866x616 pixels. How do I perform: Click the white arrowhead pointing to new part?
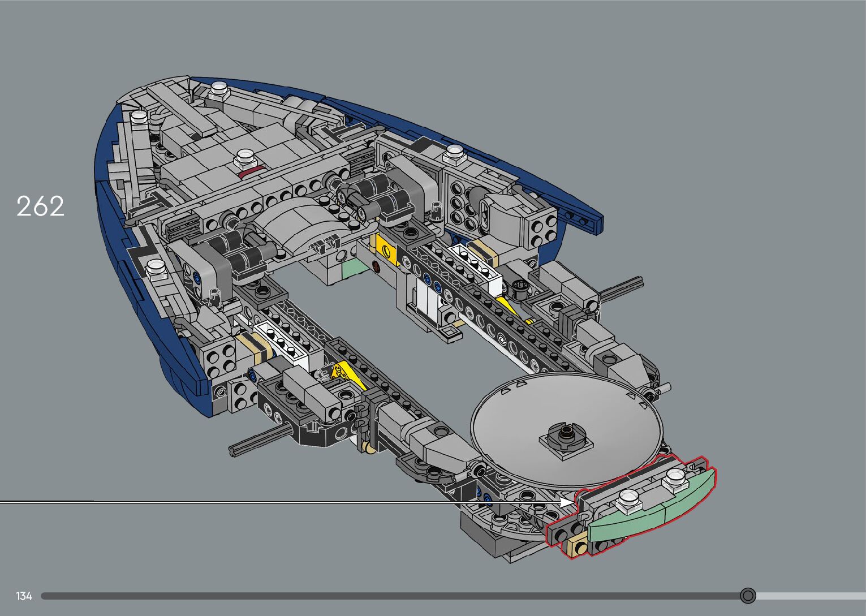tap(566, 502)
